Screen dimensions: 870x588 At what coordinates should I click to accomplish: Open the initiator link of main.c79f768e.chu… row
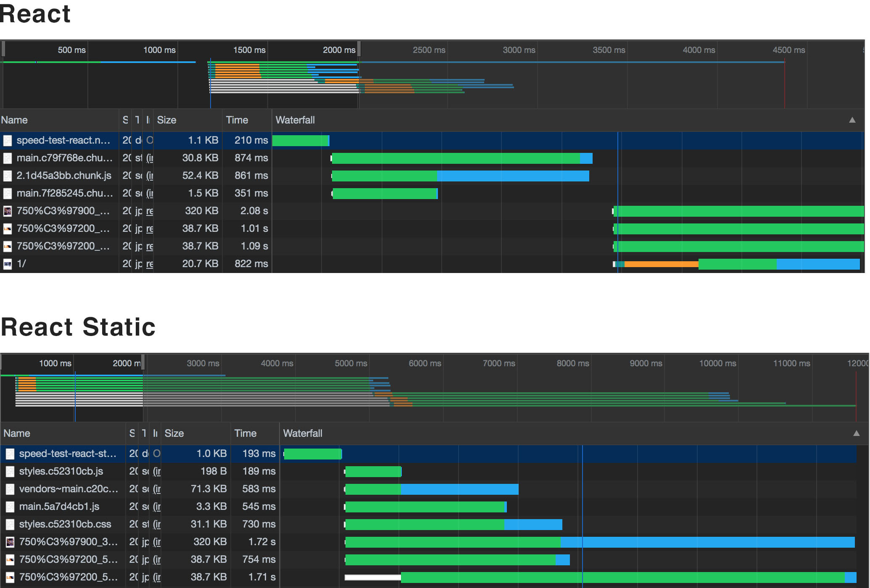click(x=150, y=158)
